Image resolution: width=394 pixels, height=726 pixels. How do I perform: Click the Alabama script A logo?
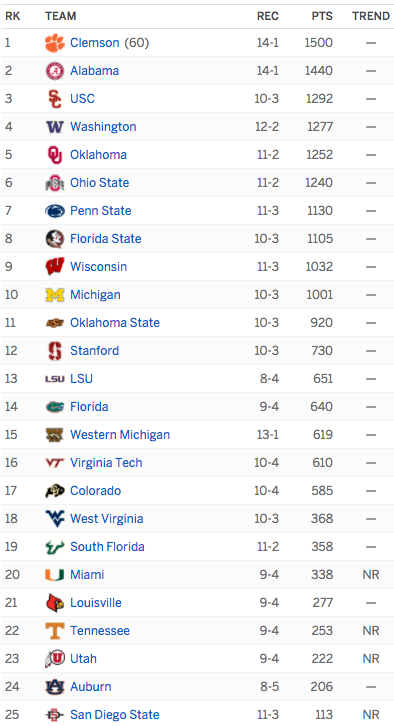coord(55,71)
